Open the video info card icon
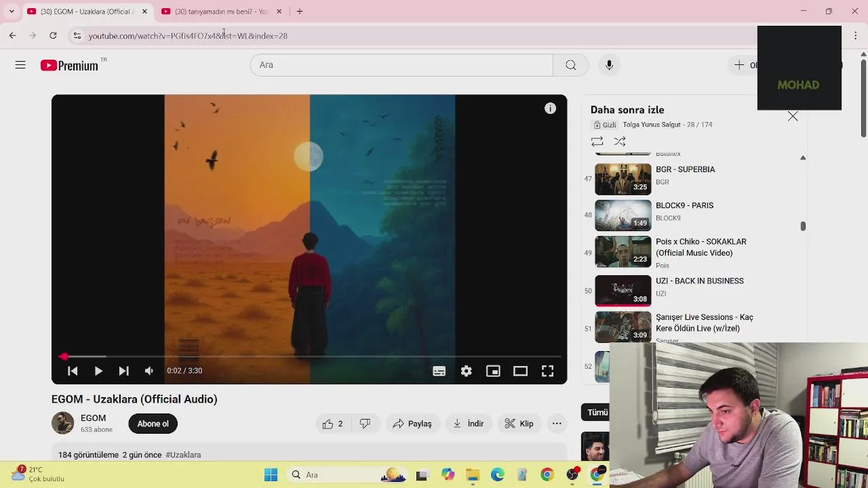Image resolution: width=868 pixels, height=488 pixels. [x=550, y=108]
